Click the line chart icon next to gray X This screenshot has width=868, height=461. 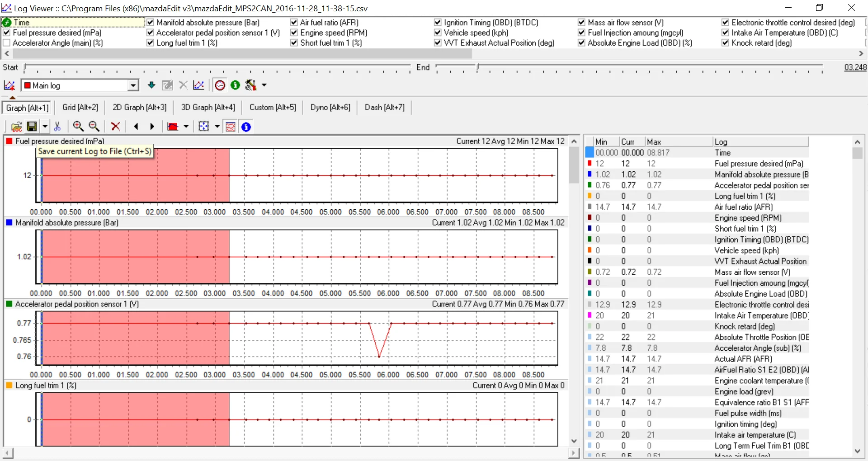(x=198, y=85)
